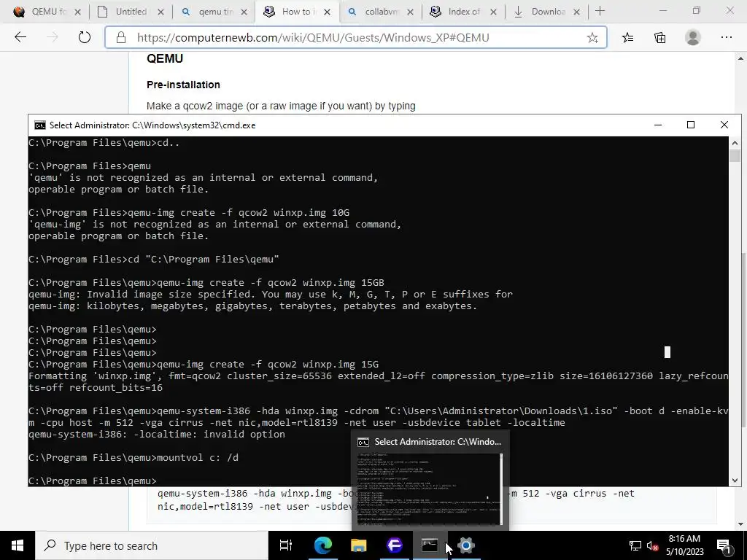Open the browser profile avatar
This screenshot has height=560, width=747.
[693, 38]
